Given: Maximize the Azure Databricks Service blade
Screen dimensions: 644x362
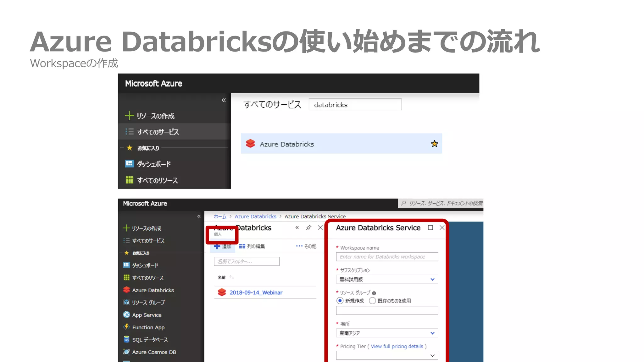Looking at the screenshot, I should 430,228.
